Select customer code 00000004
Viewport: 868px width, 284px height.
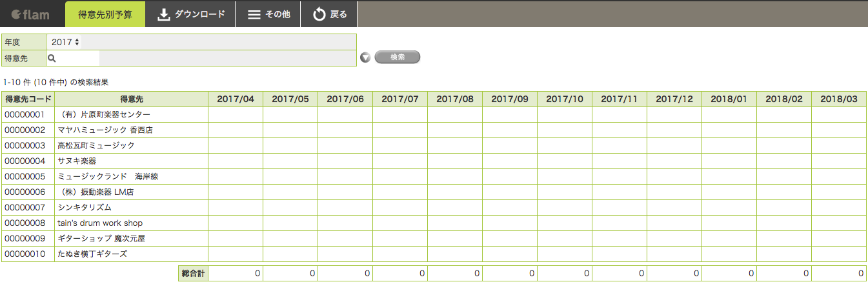25,161
